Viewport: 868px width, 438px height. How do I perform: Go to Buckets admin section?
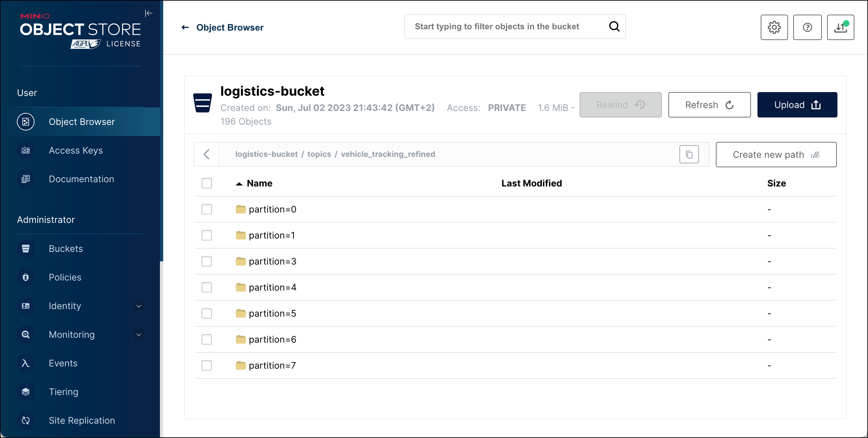pyautogui.click(x=66, y=249)
